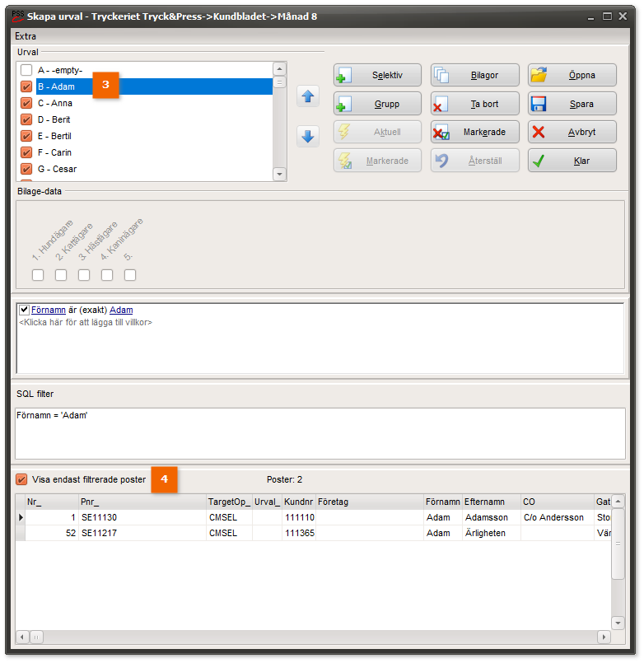The height and width of the screenshot is (663, 644).
Task: Click the results table scroll-down arrow
Action: pyautogui.click(x=618, y=623)
